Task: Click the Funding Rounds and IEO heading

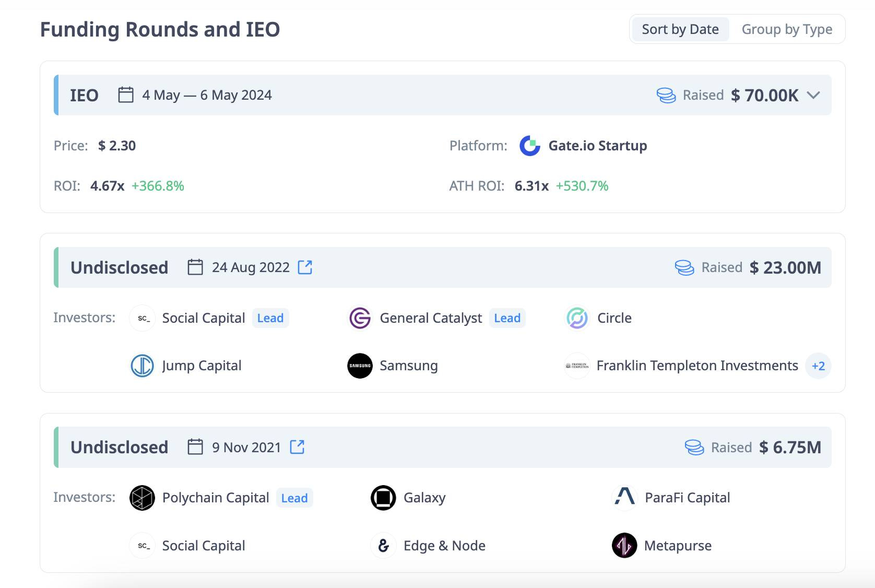Action: pyautogui.click(x=160, y=29)
